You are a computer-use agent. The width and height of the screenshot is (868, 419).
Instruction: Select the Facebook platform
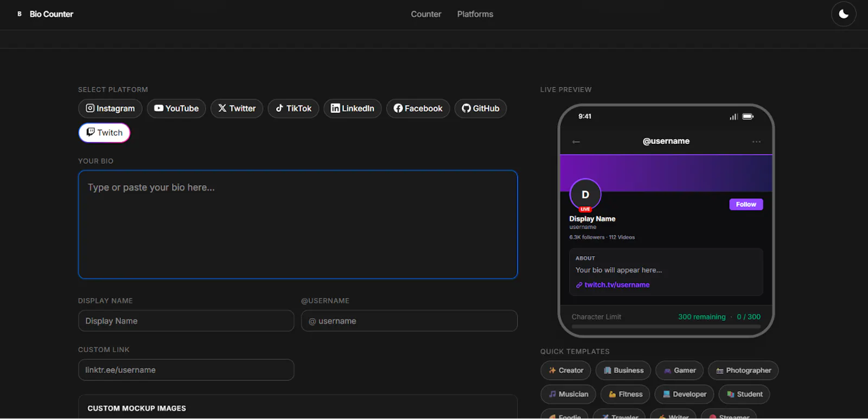pos(418,109)
